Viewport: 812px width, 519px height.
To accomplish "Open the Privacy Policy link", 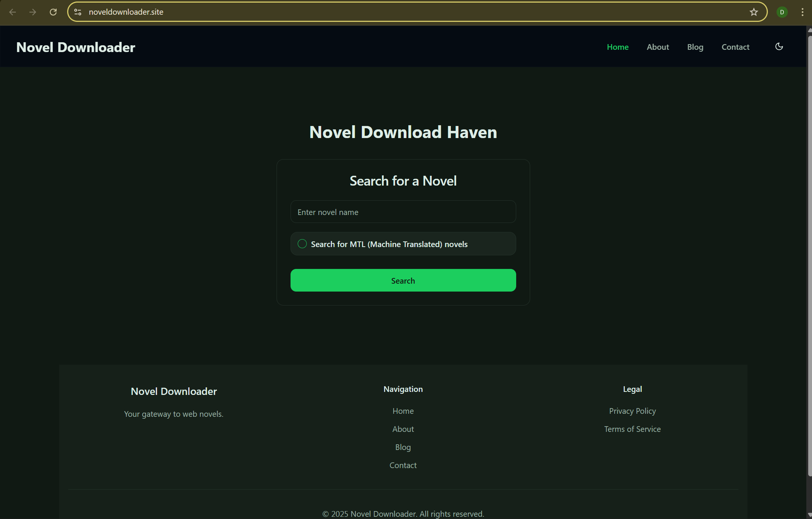I will pos(632,411).
